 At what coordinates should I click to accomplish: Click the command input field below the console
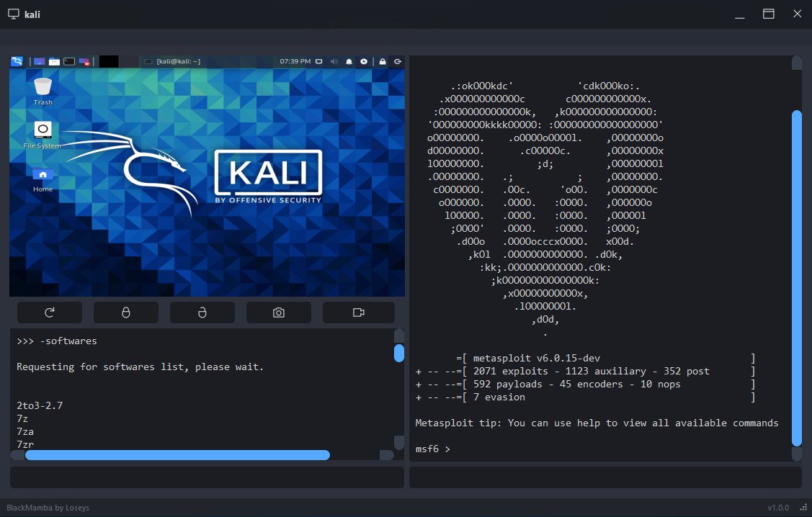click(x=206, y=477)
